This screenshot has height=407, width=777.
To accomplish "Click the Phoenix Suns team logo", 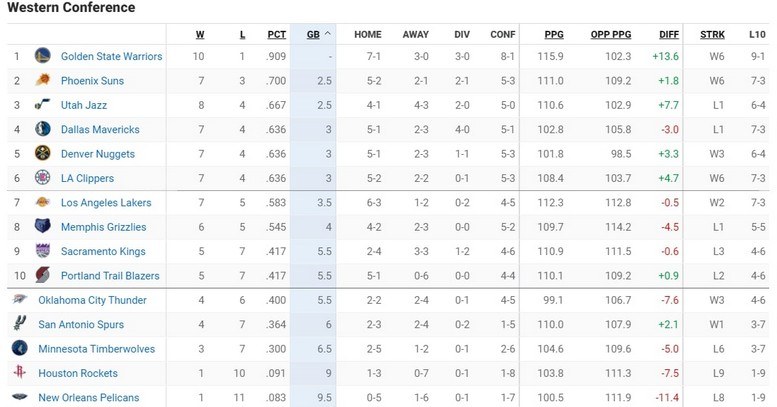I will pos(43,80).
